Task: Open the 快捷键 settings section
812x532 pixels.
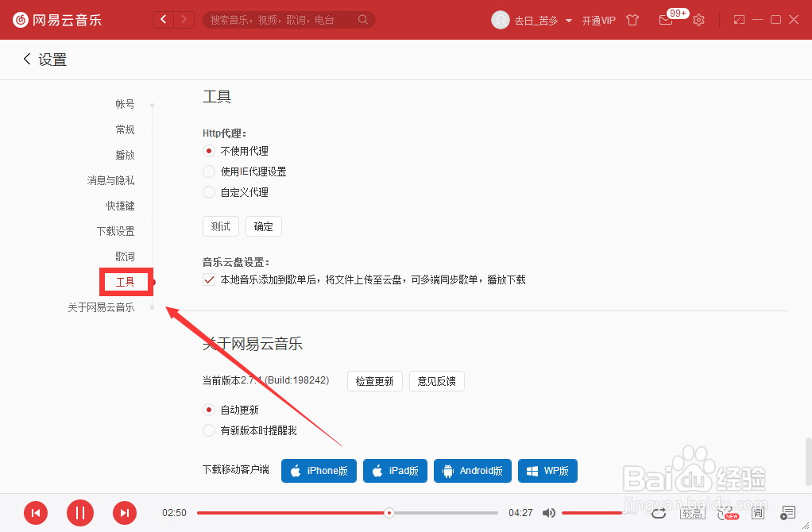Action: click(120, 206)
